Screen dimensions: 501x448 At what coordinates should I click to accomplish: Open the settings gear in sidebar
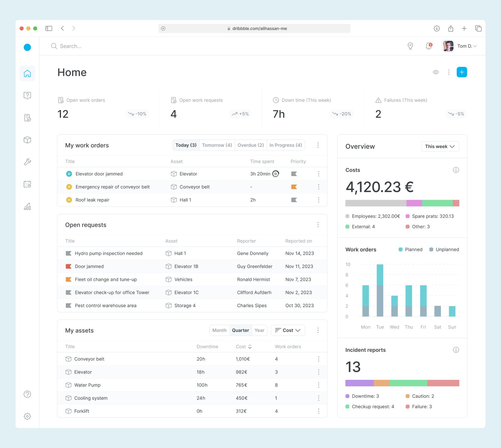coord(27,416)
